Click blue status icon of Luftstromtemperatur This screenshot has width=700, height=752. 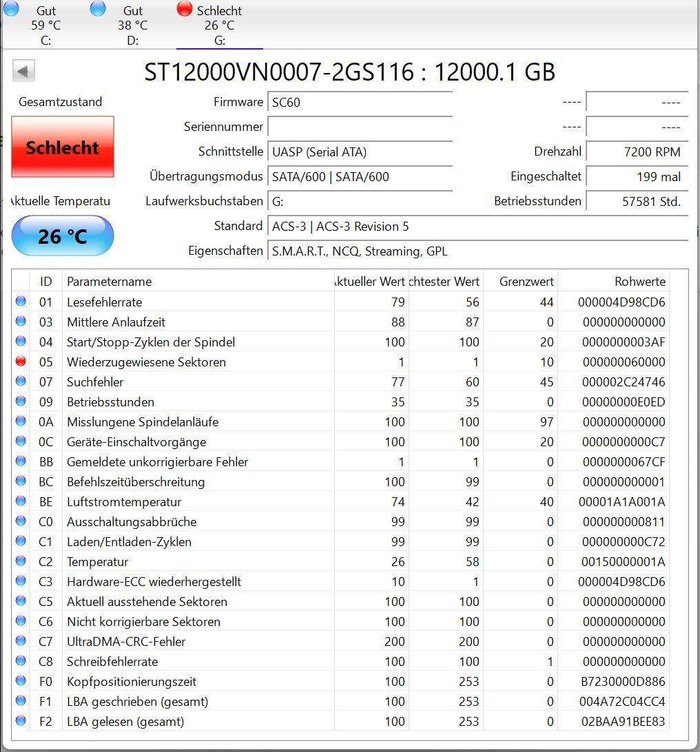point(21,501)
